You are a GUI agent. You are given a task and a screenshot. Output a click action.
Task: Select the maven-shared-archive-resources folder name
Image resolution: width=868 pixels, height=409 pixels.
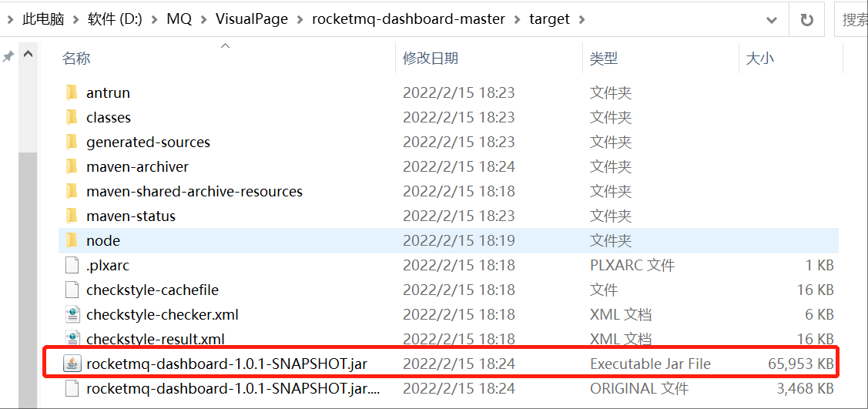(x=194, y=192)
